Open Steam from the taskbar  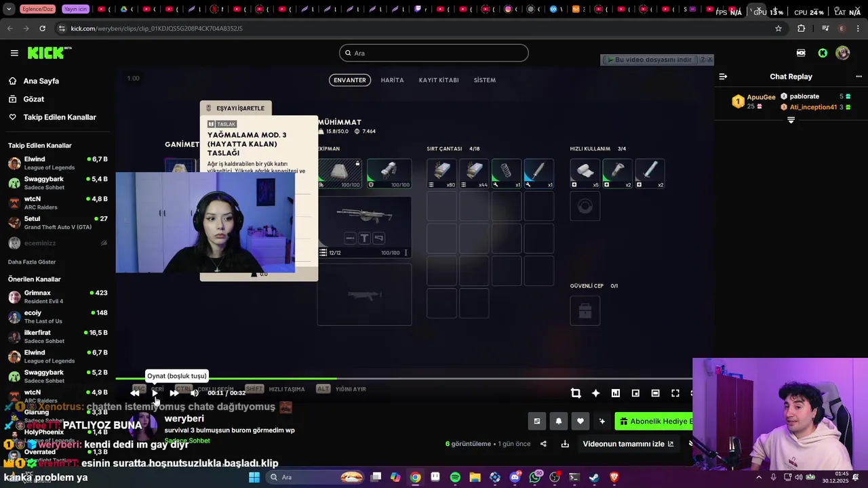[594, 477]
